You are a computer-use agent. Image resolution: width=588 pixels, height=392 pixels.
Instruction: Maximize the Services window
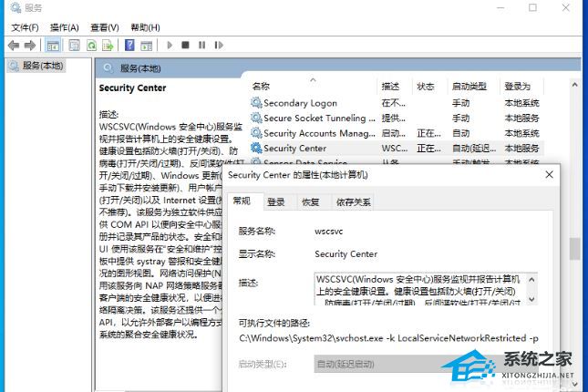[x=532, y=7]
